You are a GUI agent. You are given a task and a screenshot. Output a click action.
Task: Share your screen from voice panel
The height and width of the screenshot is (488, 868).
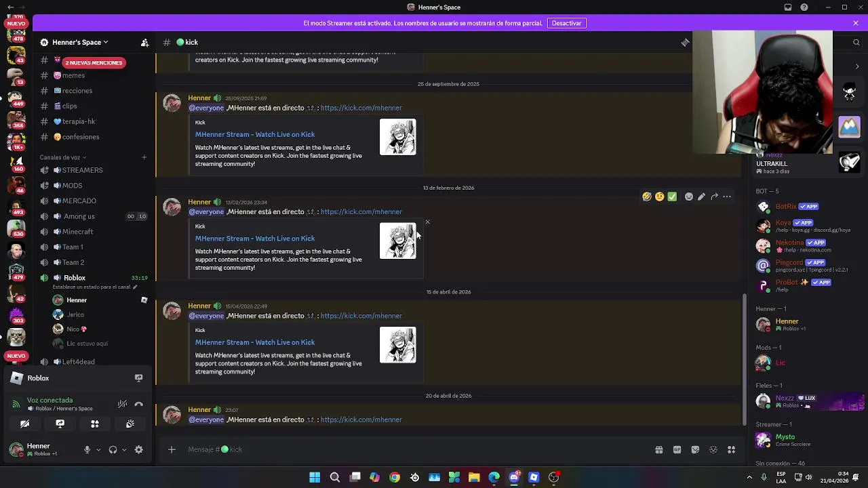pos(60,424)
